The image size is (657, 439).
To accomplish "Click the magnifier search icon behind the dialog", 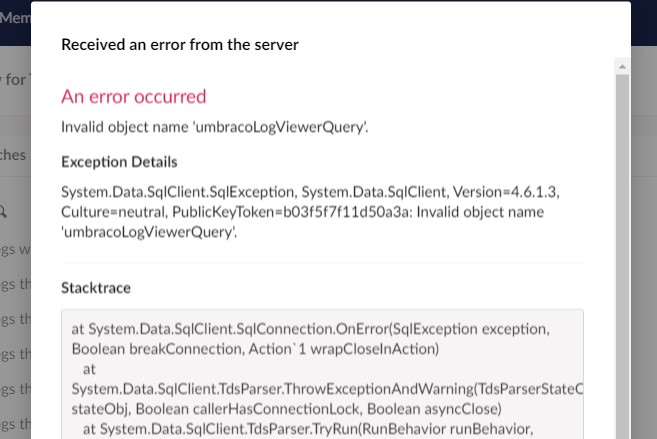I will (x=4, y=211).
